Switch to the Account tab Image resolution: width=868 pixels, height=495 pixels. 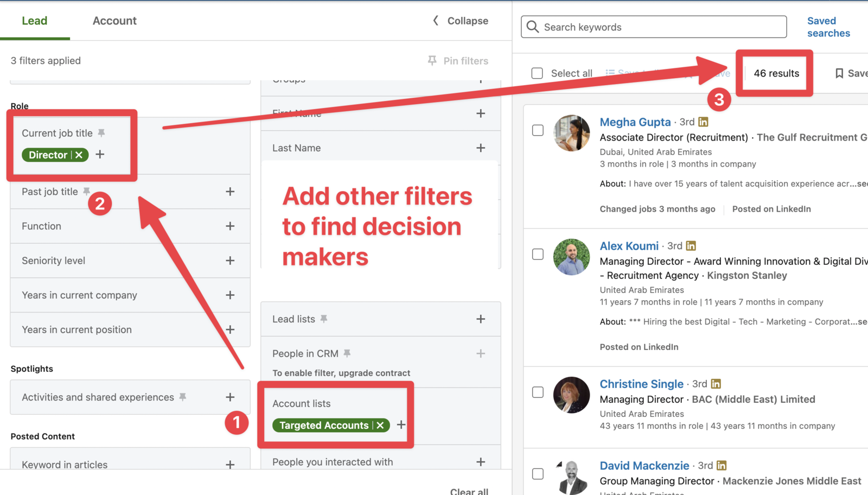114,21
